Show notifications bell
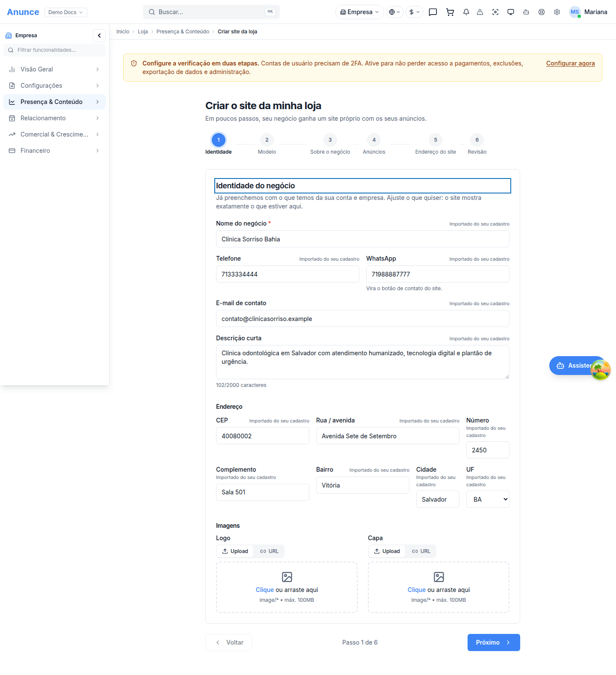This screenshot has height=675, width=616. (x=466, y=12)
